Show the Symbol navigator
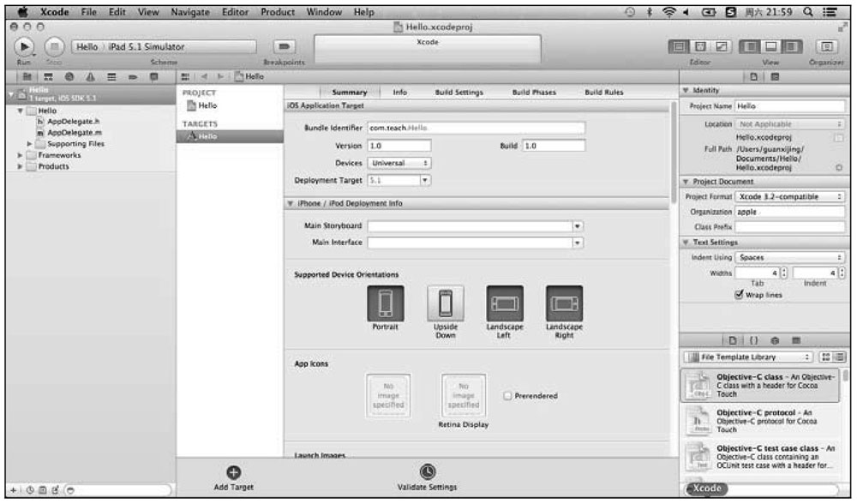 click(48, 77)
